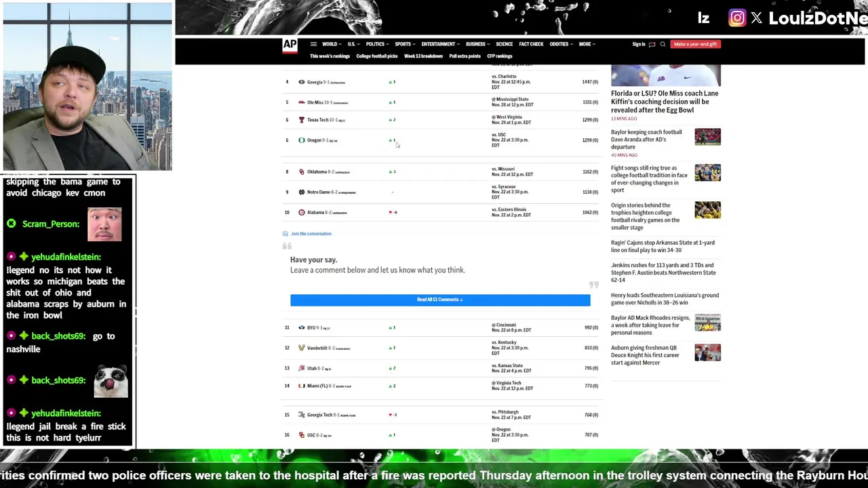Click the Baylor coach article thumbnail
Image resolution: width=868 pixels, height=488 pixels.
click(x=707, y=137)
